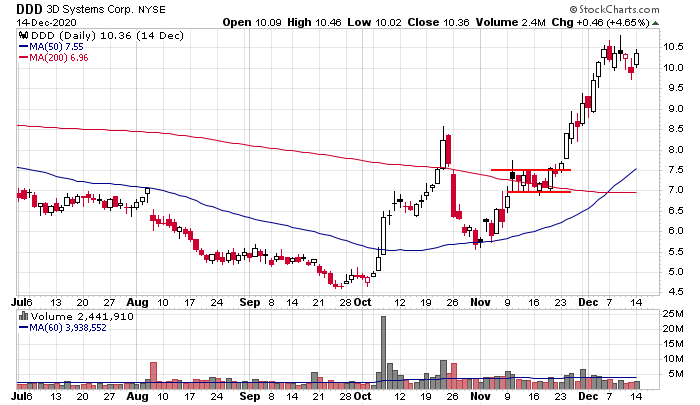Click 'Nov' on the volume panel date axis

click(x=480, y=397)
